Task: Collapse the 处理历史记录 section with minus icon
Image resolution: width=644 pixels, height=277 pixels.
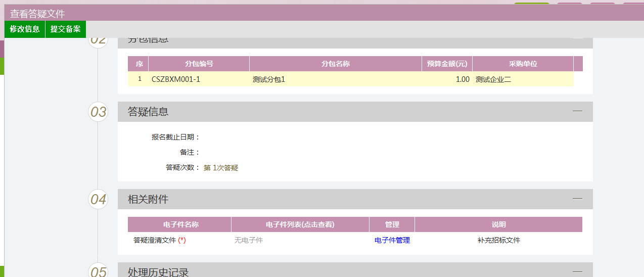Action: [577, 271]
